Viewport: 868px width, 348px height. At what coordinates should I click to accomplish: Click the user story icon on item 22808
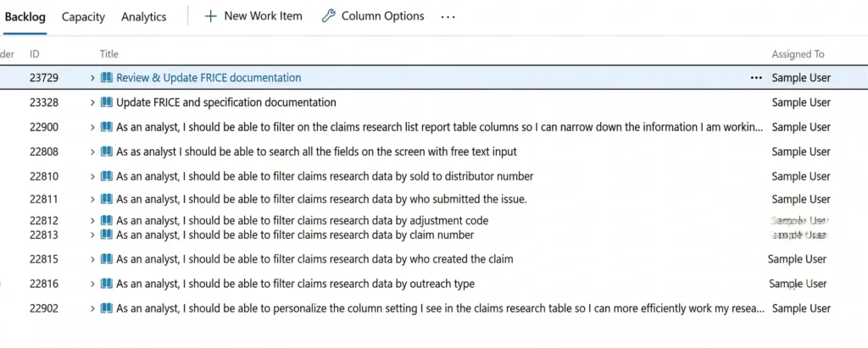tap(106, 152)
